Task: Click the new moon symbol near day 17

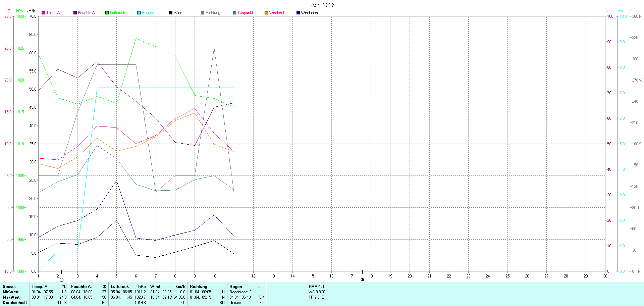Action: (362, 279)
